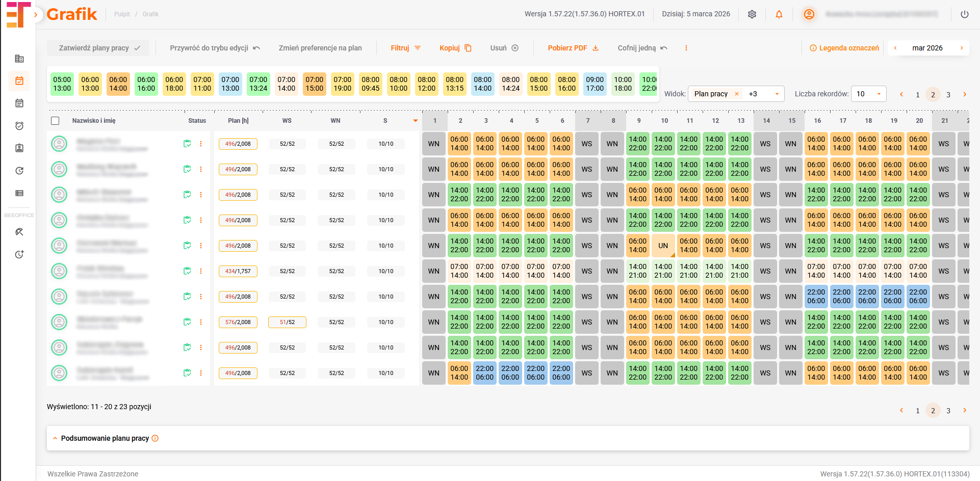Click the UN cell on day 10
The width and height of the screenshot is (980, 481).
coord(663,246)
